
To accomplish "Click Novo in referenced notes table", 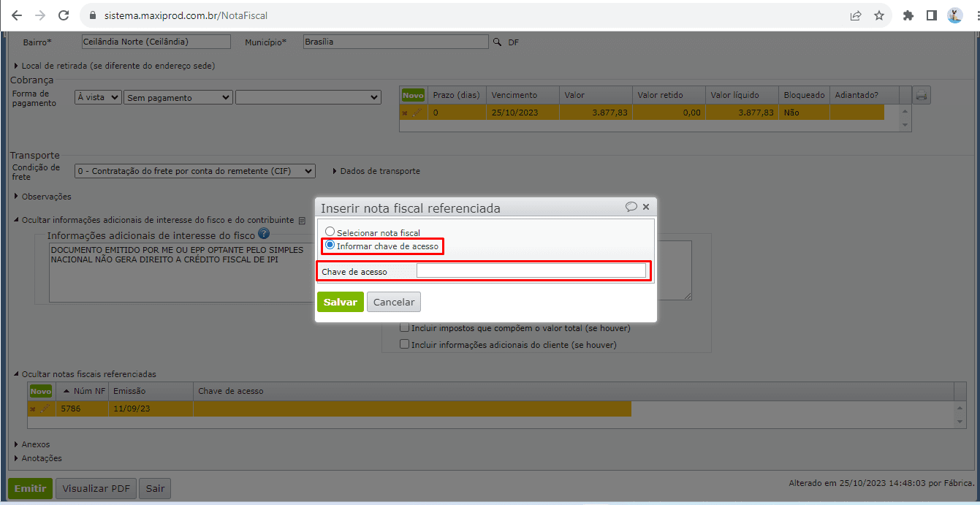I will 41,391.
